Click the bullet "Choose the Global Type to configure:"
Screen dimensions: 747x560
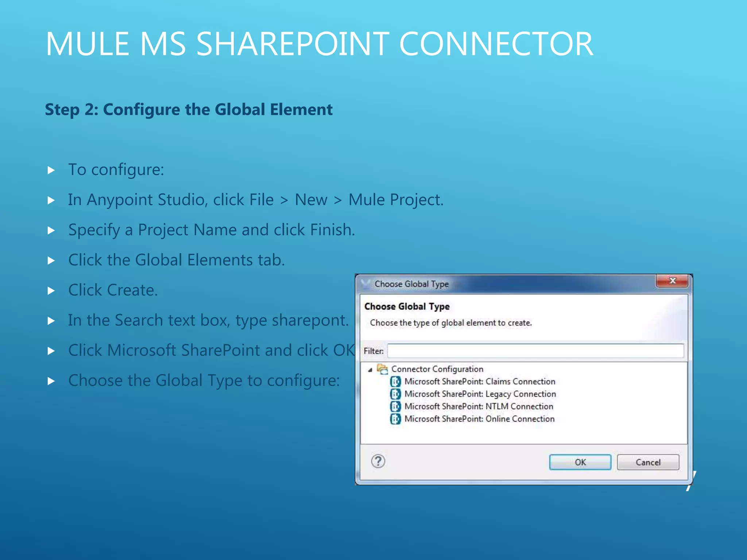[x=204, y=381]
